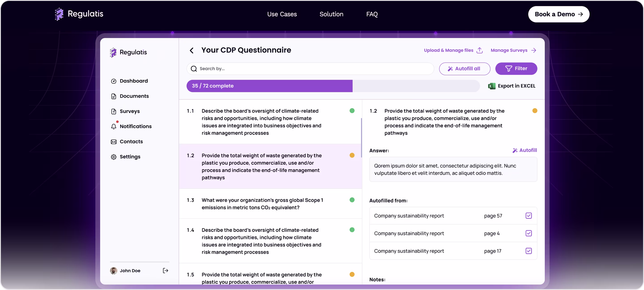Click the orange status dot in the detail panel

coord(534,111)
